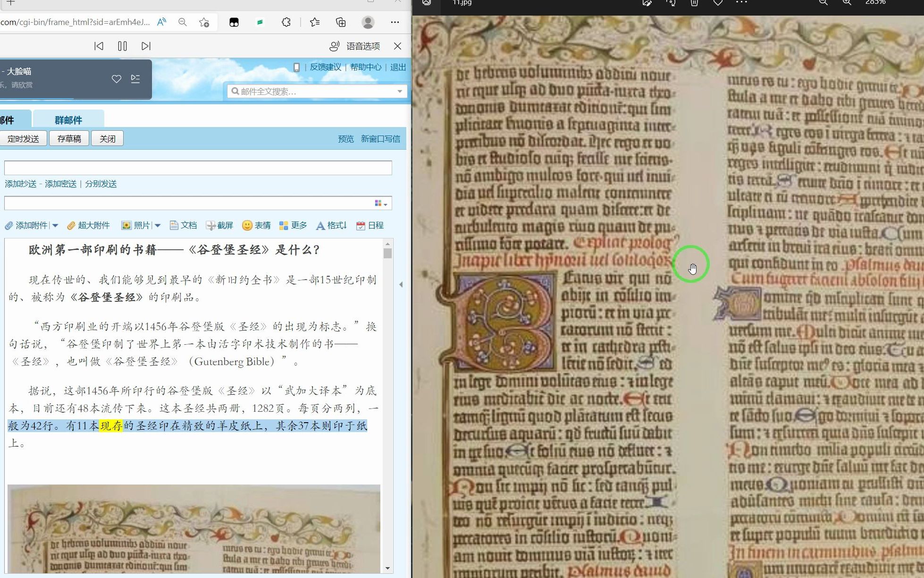Open the browser extensions puzzle icon
Screen dimensions: 924x578
tap(286, 22)
